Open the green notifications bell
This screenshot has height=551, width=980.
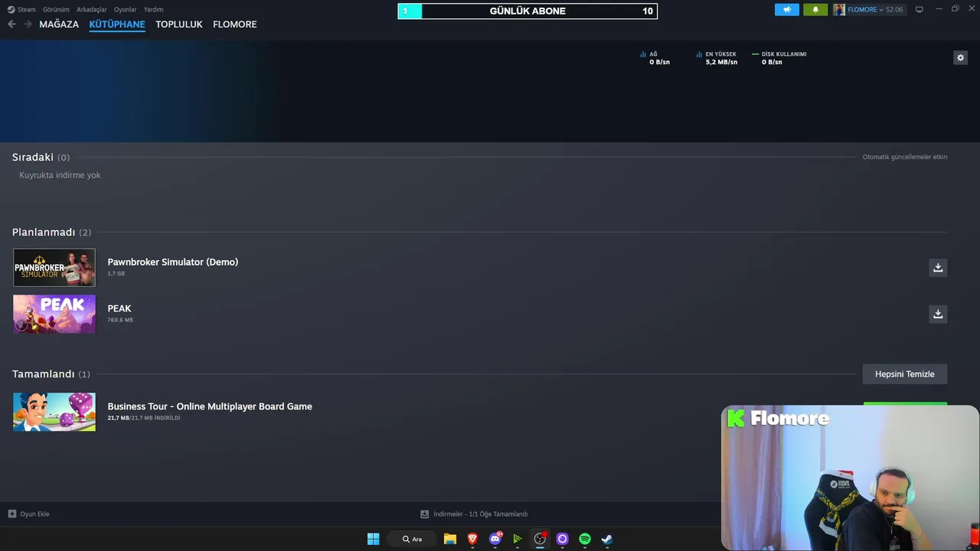815,10
